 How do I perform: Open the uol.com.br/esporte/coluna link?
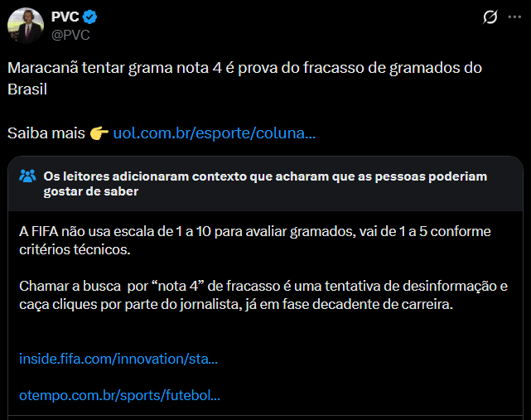[214, 133]
